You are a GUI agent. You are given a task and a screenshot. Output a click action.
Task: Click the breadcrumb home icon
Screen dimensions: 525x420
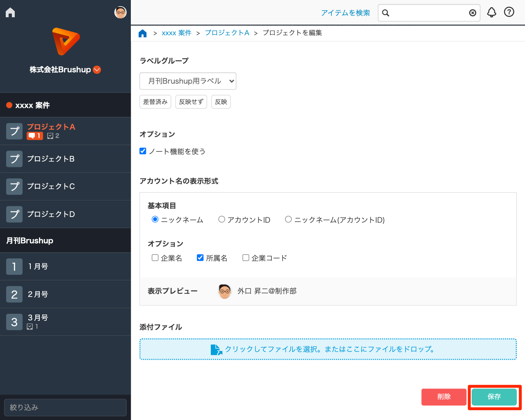coord(143,33)
